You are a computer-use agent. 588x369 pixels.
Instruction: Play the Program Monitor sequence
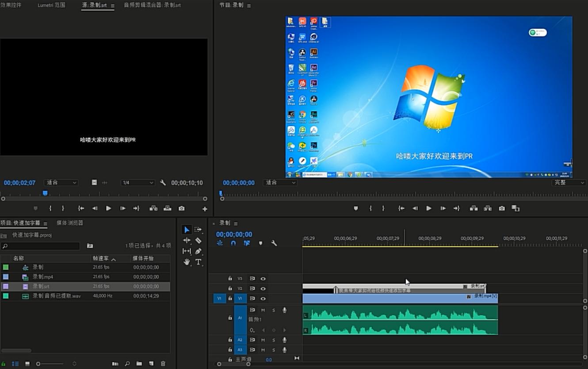pos(428,208)
